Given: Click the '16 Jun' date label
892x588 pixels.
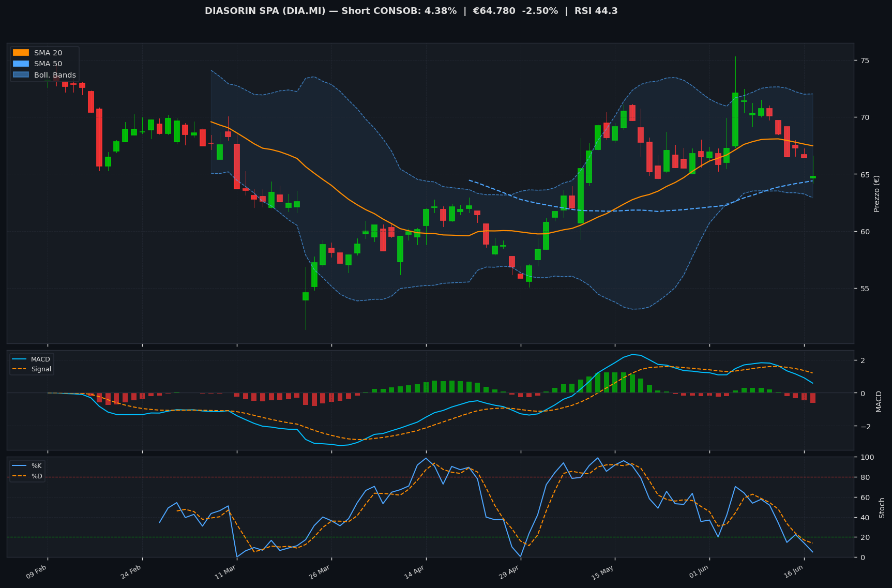Looking at the screenshot, I should coord(793,572).
